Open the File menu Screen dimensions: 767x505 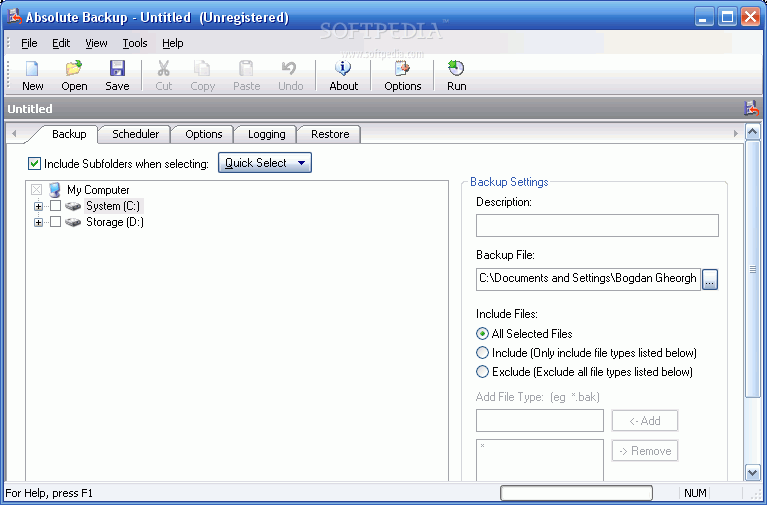[29, 43]
